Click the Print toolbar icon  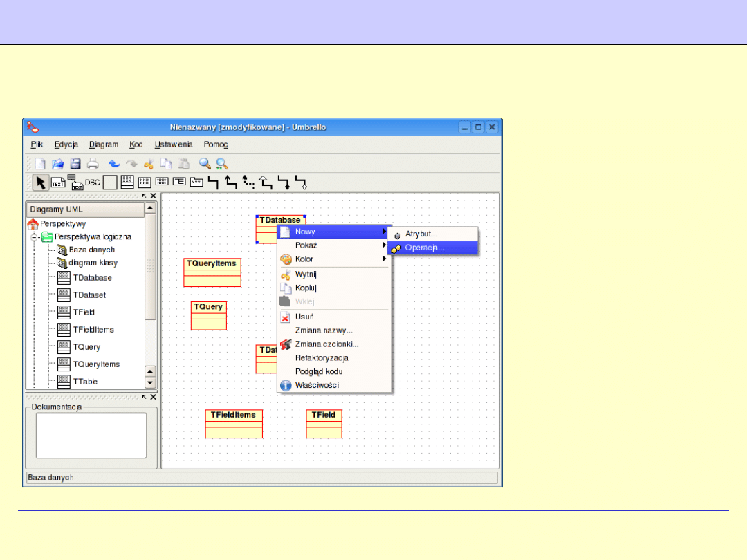[93, 164]
